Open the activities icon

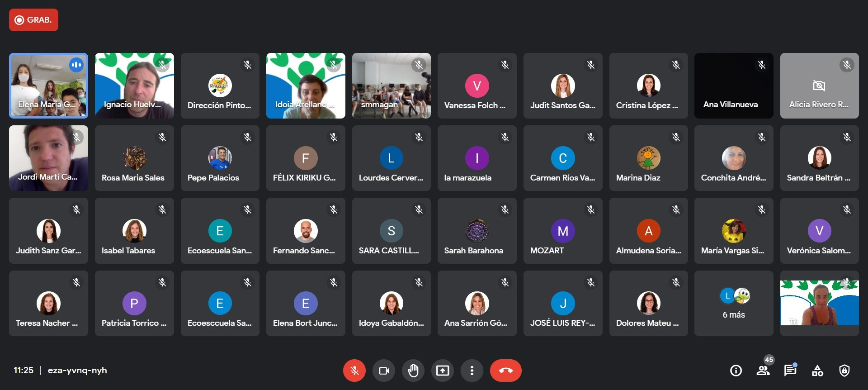pyautogui.click(x=817, y=371)
